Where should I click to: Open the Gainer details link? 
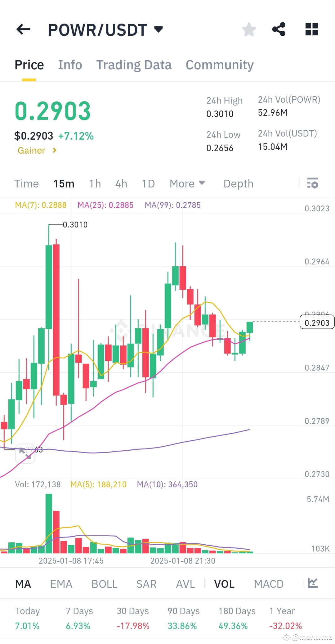coord(37,150)
